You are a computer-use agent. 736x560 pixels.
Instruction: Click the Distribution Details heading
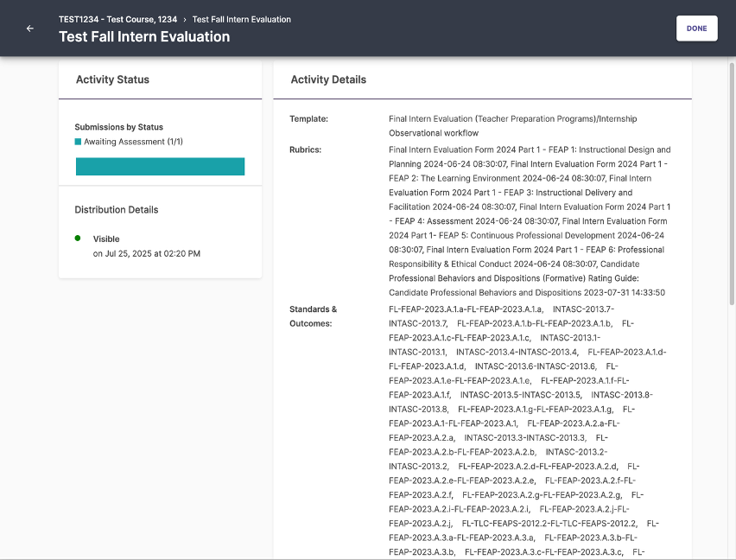pos(117,210)
